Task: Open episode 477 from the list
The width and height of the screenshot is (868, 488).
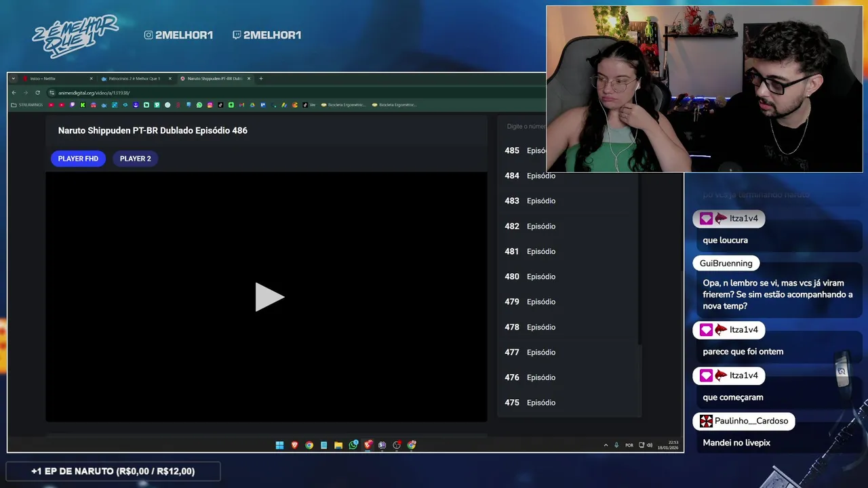Action: [568, 352]
